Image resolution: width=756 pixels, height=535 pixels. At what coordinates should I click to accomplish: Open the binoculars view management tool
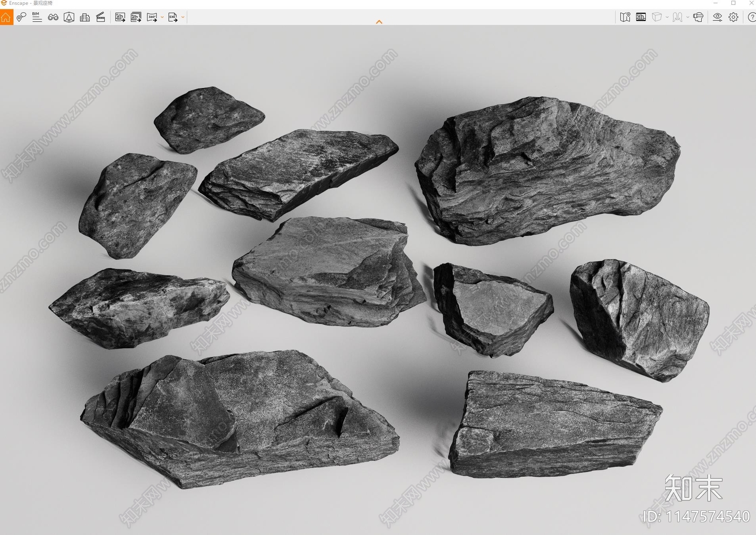coord(53,17)
